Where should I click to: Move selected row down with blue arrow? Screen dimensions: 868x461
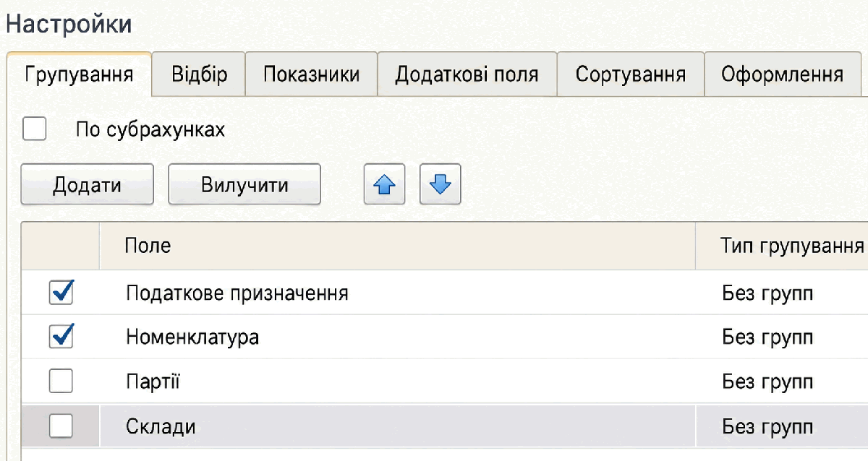(x=440, y=185)
